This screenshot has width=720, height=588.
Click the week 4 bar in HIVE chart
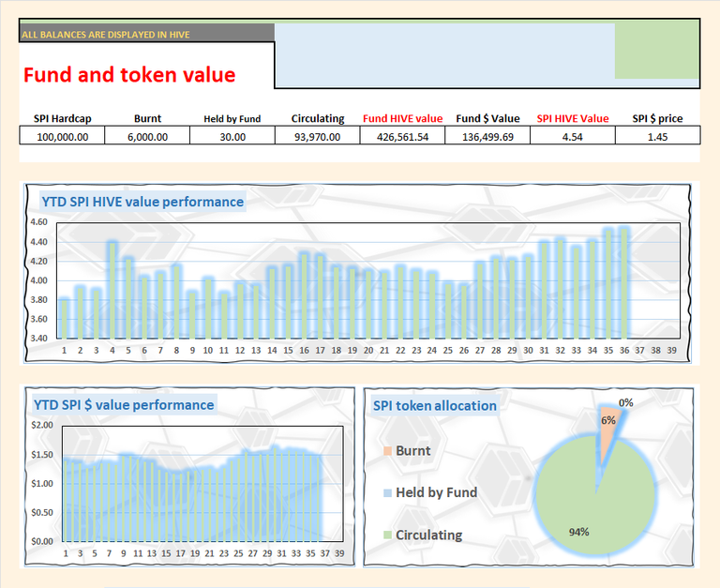pyautogui.click(x=112, y=291)
